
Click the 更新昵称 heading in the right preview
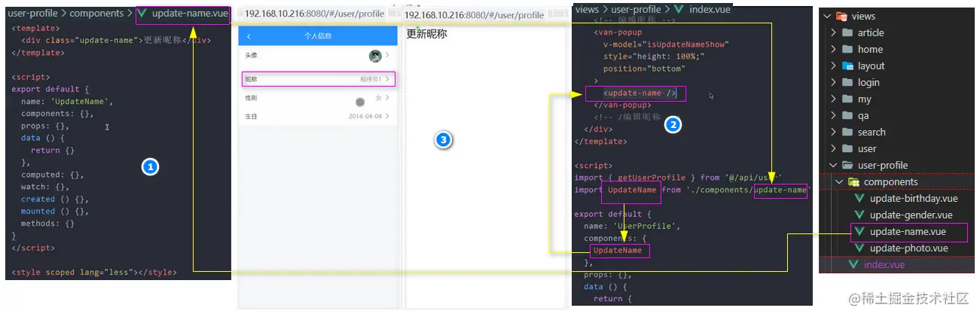click(x=426, y=34)
